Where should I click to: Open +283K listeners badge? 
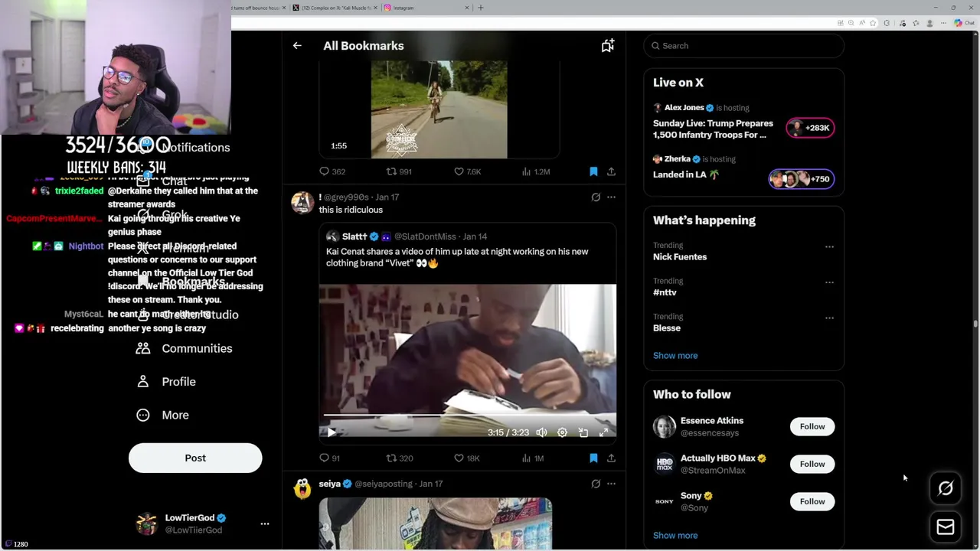[811, 128]
